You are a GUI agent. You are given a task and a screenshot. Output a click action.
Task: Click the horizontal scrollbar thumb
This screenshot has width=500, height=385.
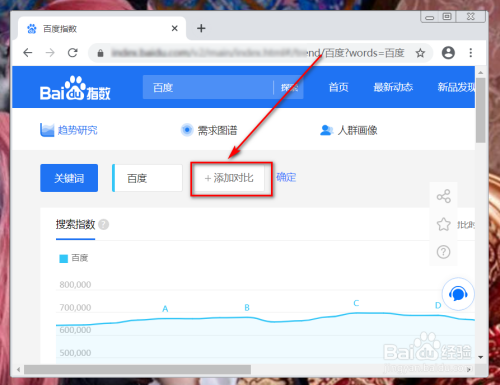[x=137, y=369]
